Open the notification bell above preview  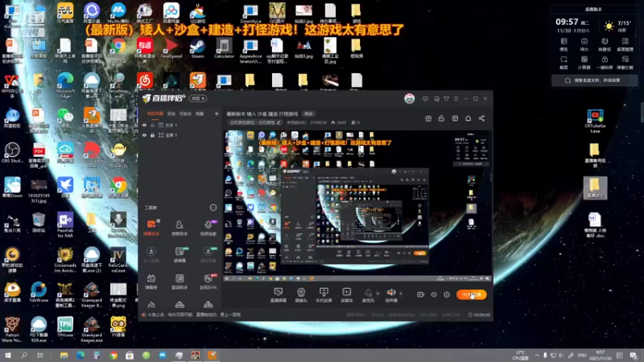click(x=468, y=118)
